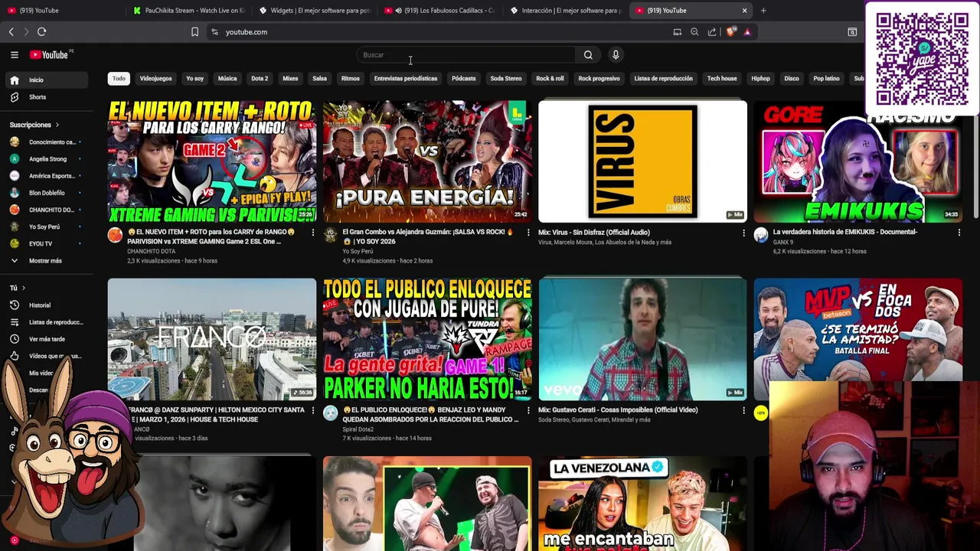Click browser back arrow
The width and height of the screenshot is (980, 551).
(11, 32)
